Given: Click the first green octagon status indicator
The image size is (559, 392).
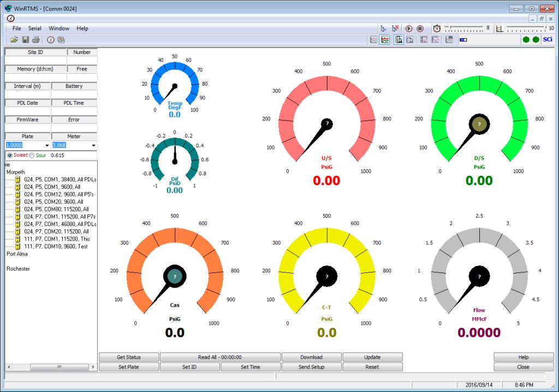Looking at the screenshot, I should (x=526, y=40).
